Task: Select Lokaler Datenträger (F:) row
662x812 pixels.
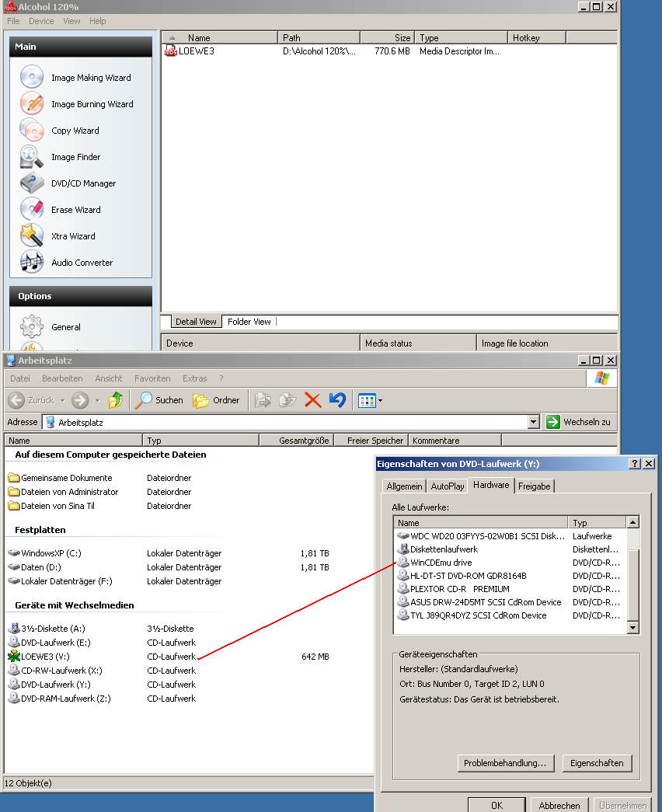Action: coord(60,581)
